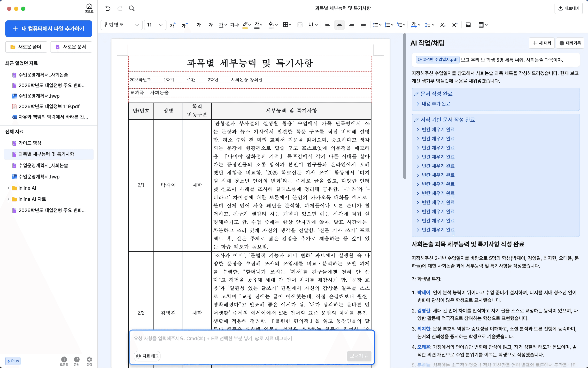Screen dimensions: 588x368
Task: Click the Plus plan badge
Action: point(13,361)
